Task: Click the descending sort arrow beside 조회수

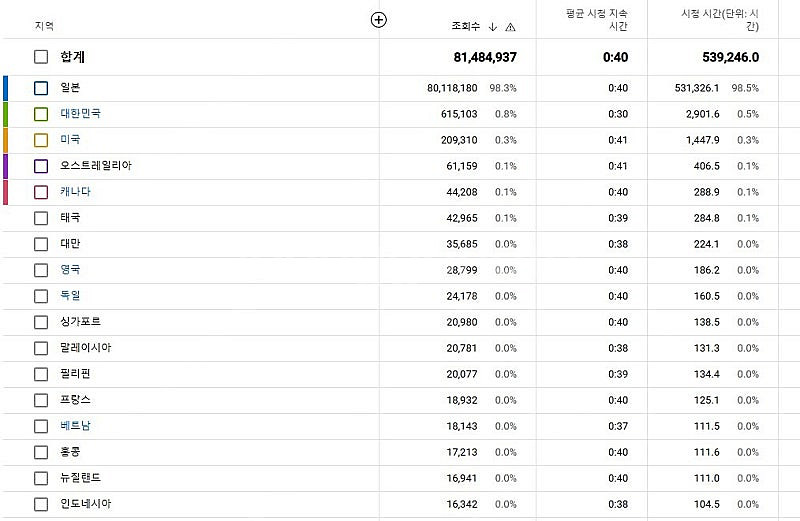Action: (492, 27)
